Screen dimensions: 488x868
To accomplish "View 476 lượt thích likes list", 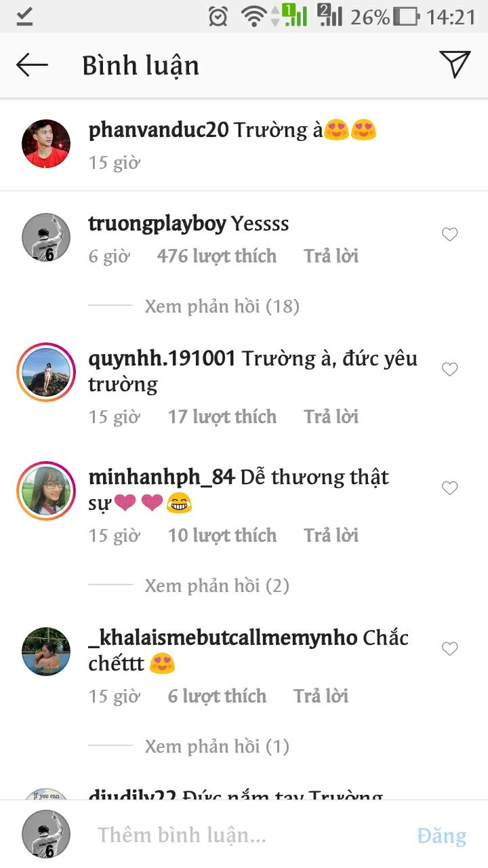I will click(x=217, y=256).
